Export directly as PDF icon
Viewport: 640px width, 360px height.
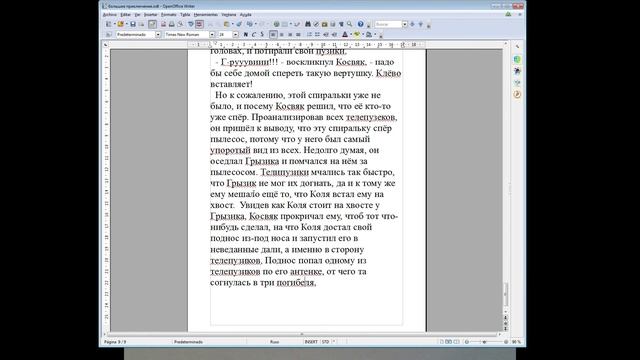(x=163, y=24)
